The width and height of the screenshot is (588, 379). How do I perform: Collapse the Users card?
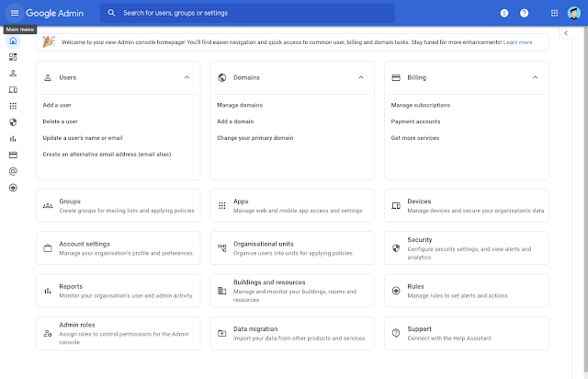[187, 78]
